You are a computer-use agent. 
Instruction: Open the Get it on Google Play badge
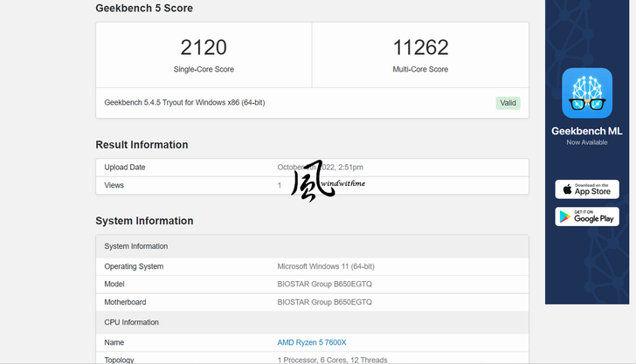(x=586, y=216)
